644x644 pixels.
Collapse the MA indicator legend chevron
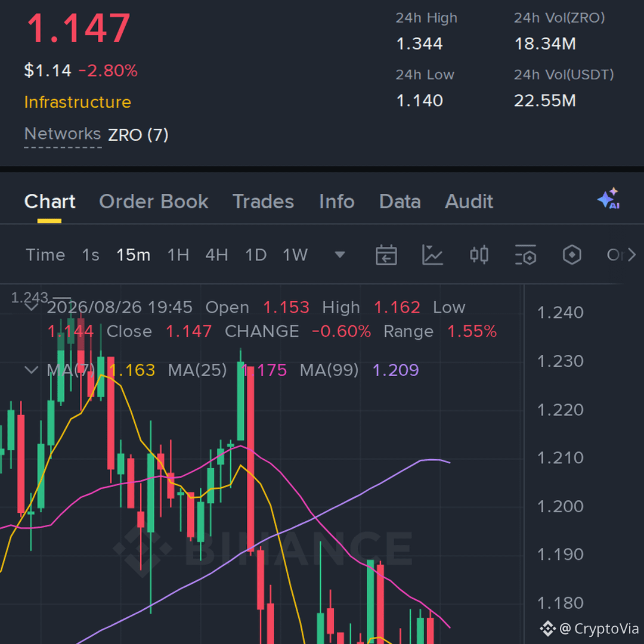coord(32,370)
